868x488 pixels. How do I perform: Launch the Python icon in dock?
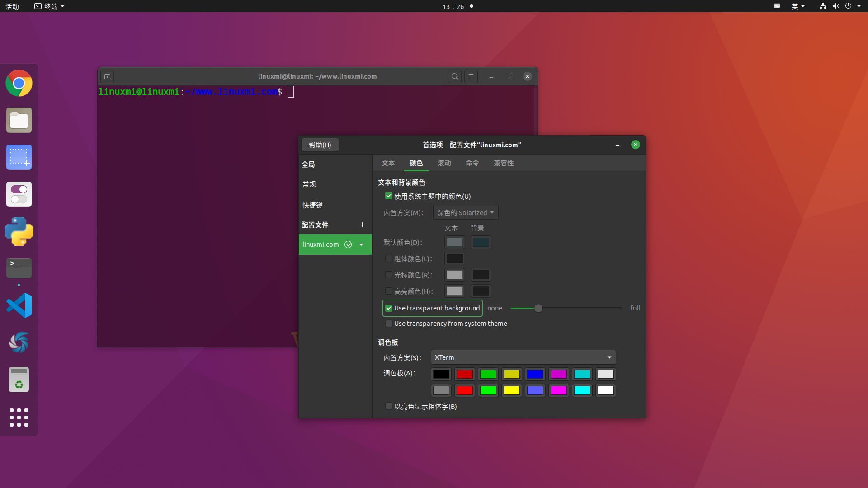pyautogui.click(x=19, y=231)
